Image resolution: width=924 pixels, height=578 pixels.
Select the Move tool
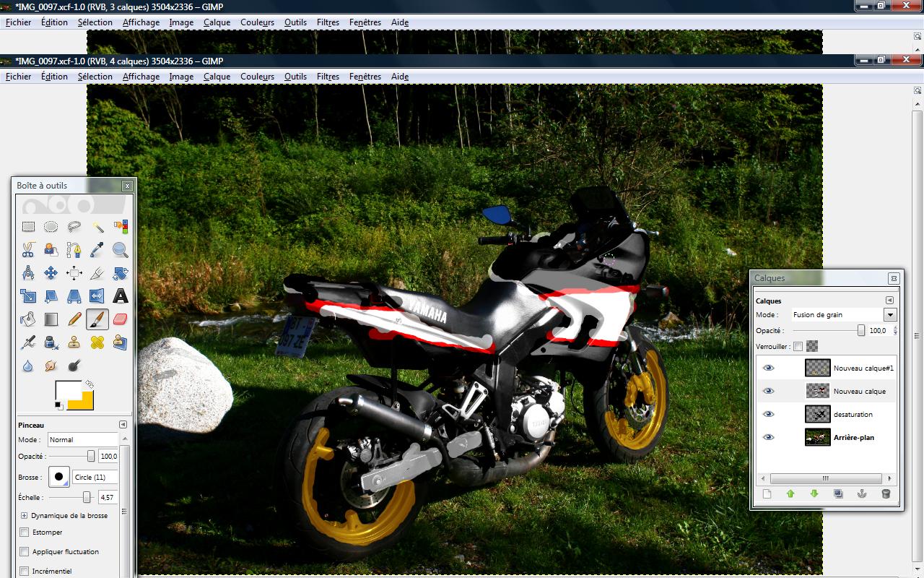pos(51,273)
